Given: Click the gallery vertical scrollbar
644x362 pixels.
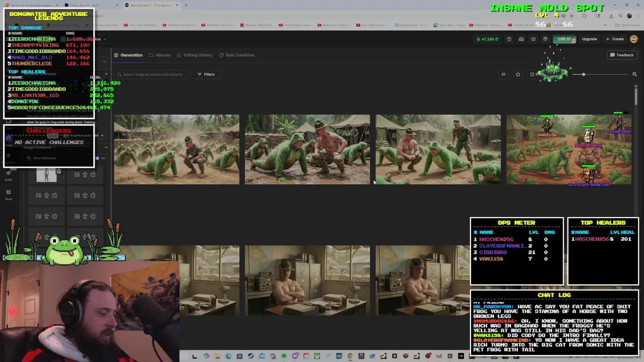Looking at the screenshot, I should point(636,96).
